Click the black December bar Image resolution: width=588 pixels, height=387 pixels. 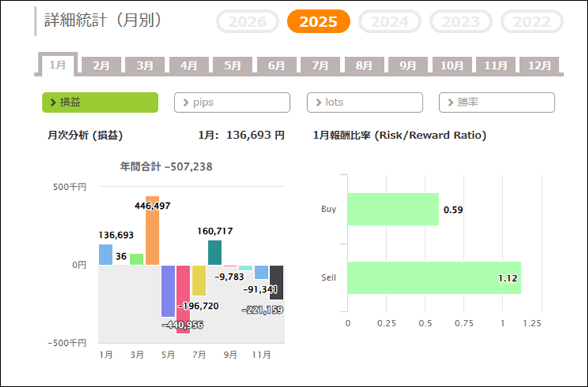[276, 282]
